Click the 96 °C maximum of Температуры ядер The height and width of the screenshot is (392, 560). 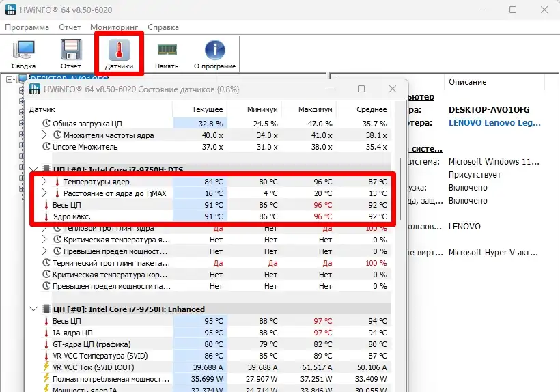pos(323,182)
